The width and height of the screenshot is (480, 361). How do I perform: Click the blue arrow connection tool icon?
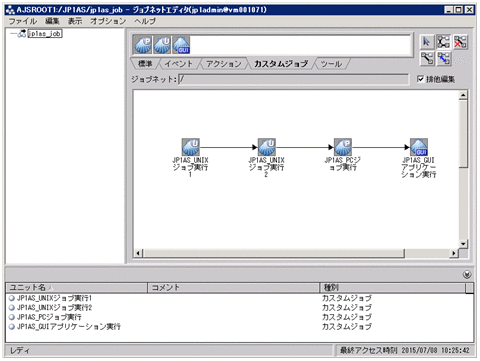444,58
